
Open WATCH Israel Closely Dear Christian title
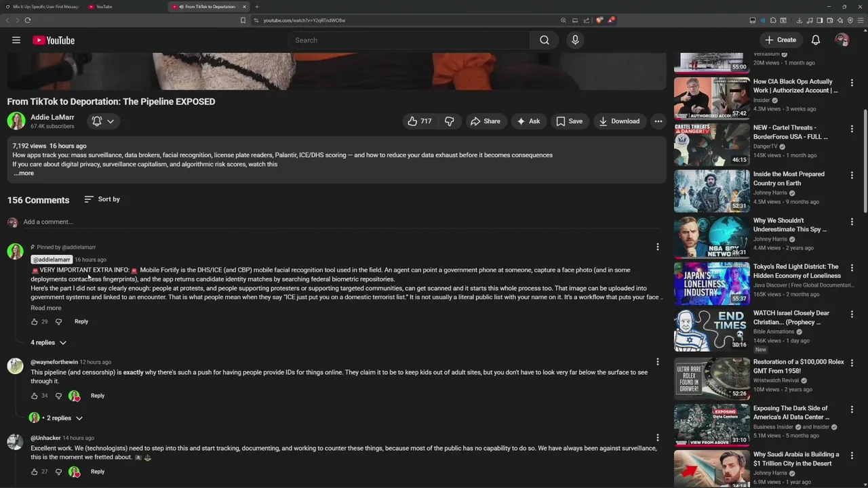(x=791, y=317)
